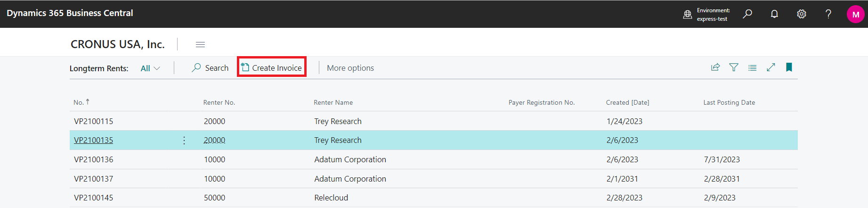Open the user account avatar M
868x208 pixels.
click(856, 14)
